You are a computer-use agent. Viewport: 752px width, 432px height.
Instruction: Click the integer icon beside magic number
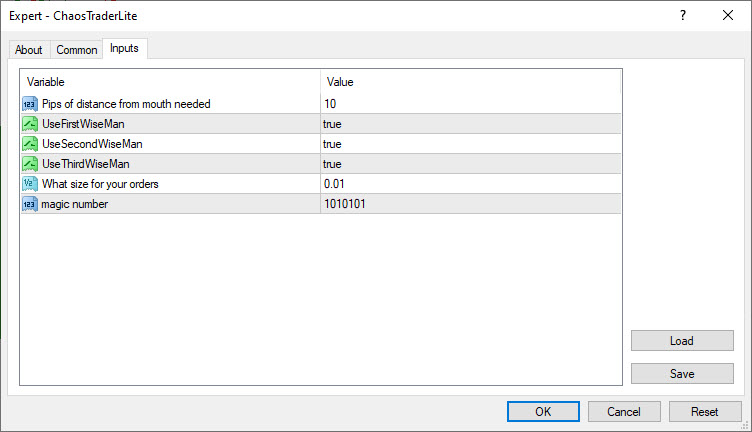[x=29, y=204]
